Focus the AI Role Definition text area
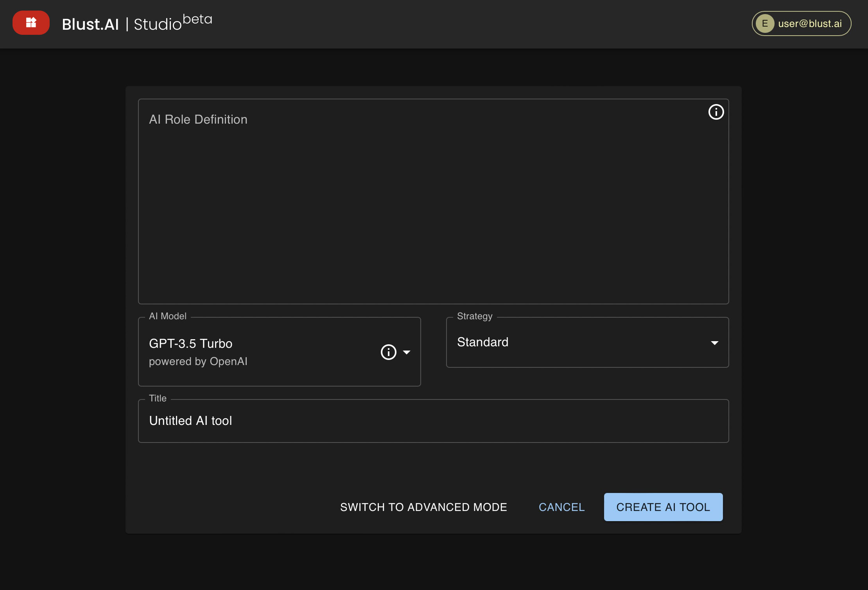The height and width of the screenshot is (590, 868). tap(433, 201)
